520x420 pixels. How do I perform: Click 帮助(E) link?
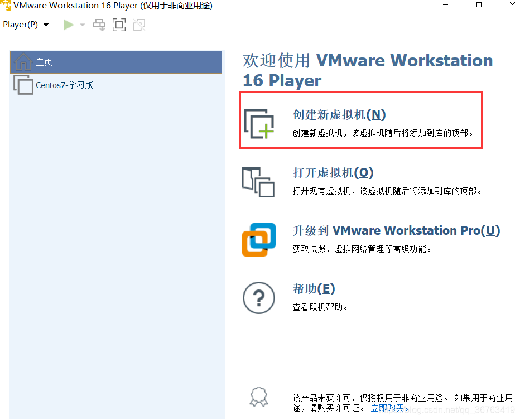coord(314,289)
